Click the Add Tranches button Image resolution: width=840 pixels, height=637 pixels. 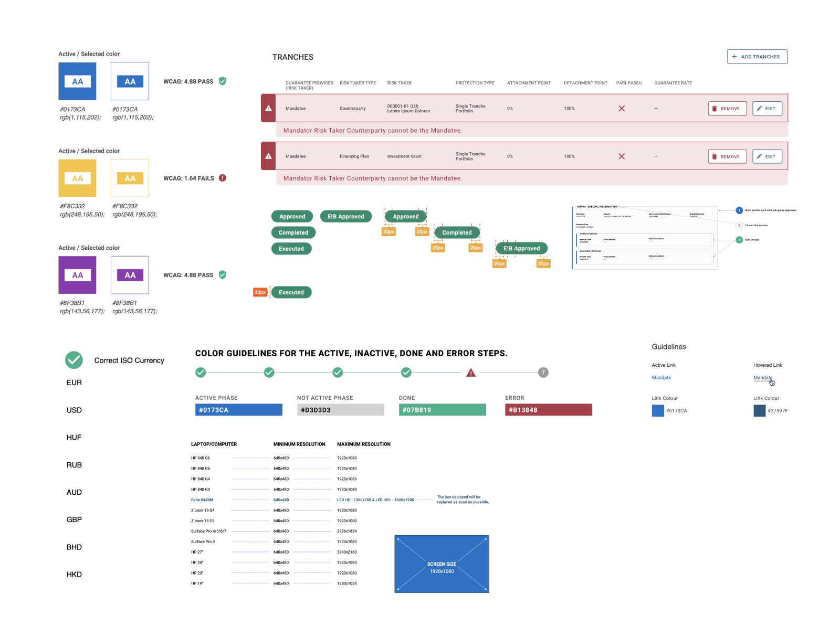pyautogui.click(x=757, y=57)
